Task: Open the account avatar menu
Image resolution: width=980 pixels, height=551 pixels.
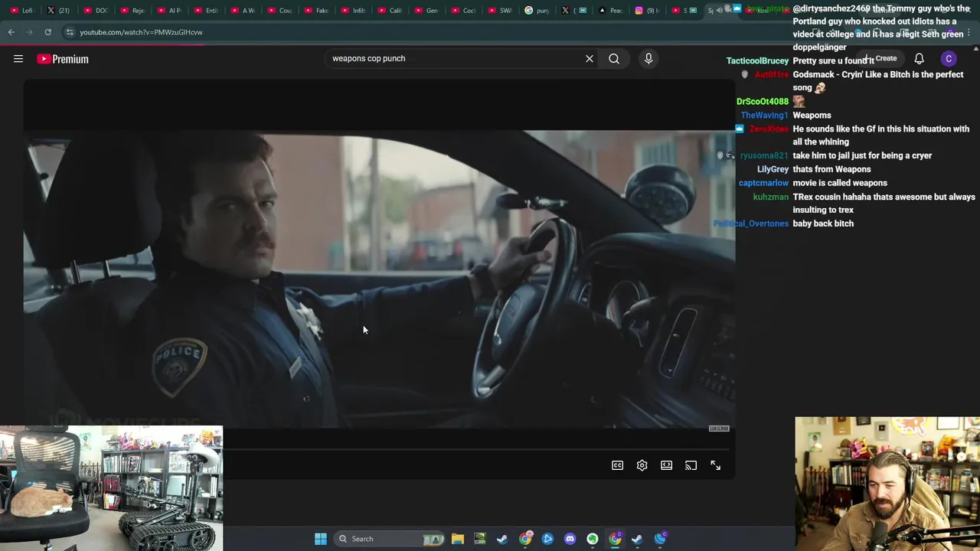Action: (x=949, y=59)
